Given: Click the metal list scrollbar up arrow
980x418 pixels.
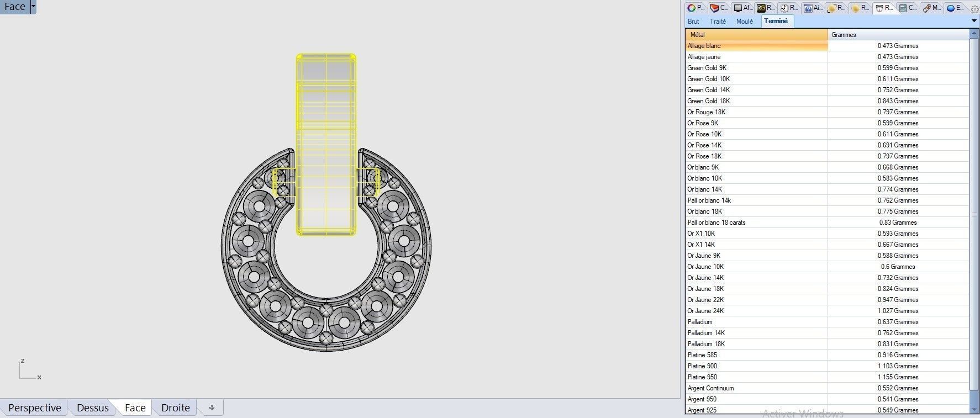Looking at the screenshot, I should point(974,34).
